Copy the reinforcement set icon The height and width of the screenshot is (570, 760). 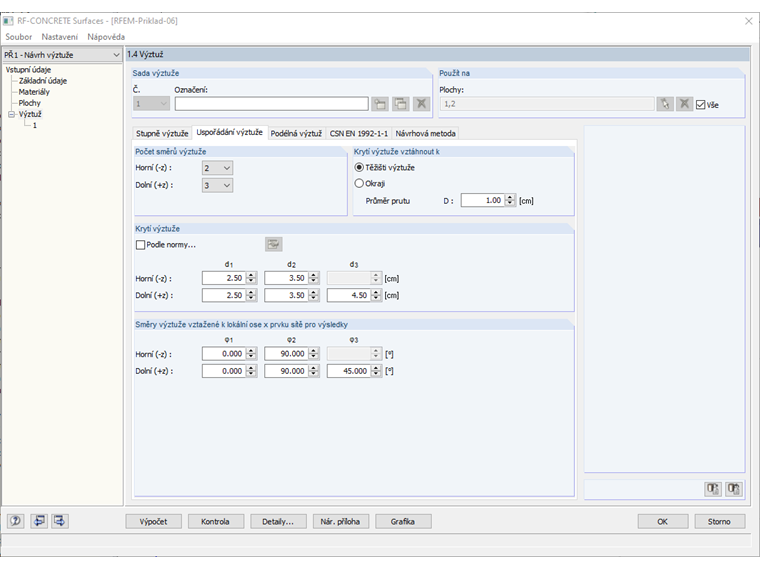tap(400, 104)
